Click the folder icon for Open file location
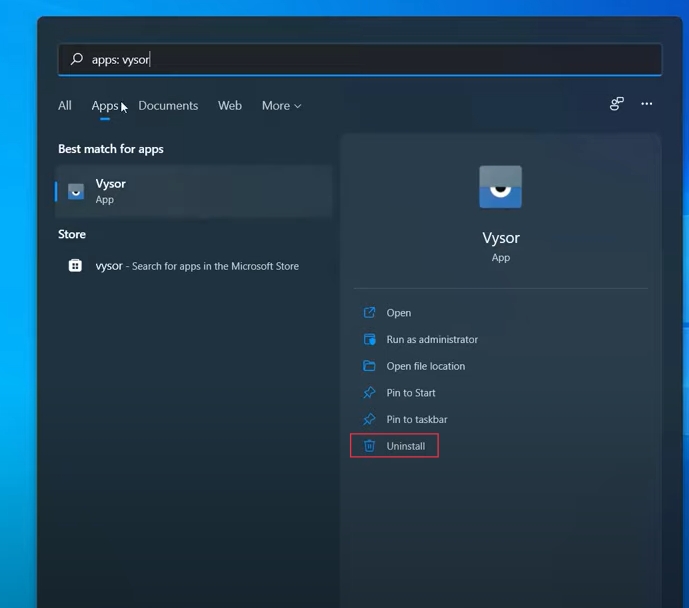 (x=369, y=366)
